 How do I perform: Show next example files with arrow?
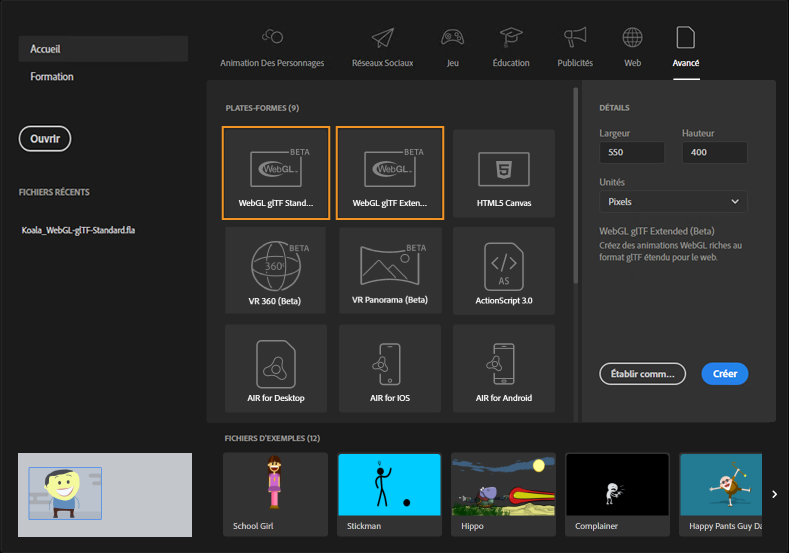(x=774, y=494)
